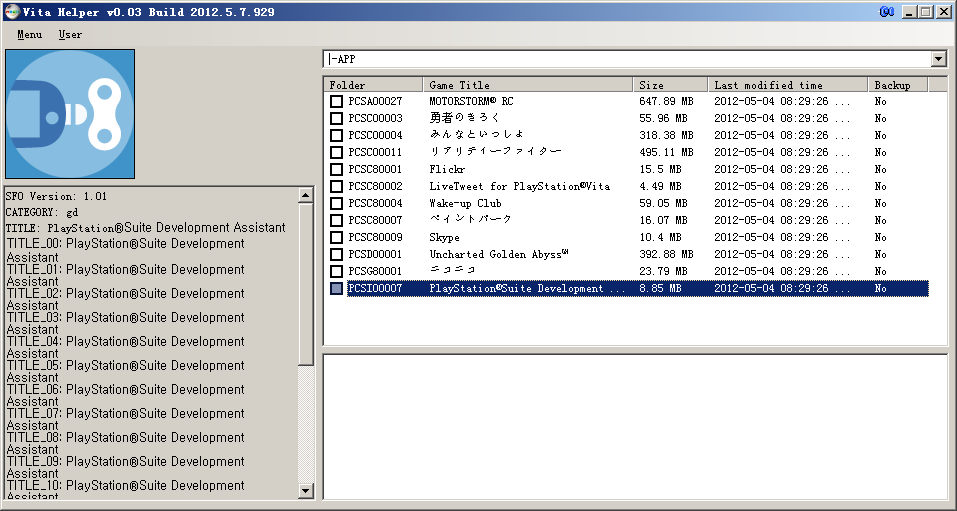Click the CATEGORY: gd line
This screenshot has height=511, width=957.
42,212
